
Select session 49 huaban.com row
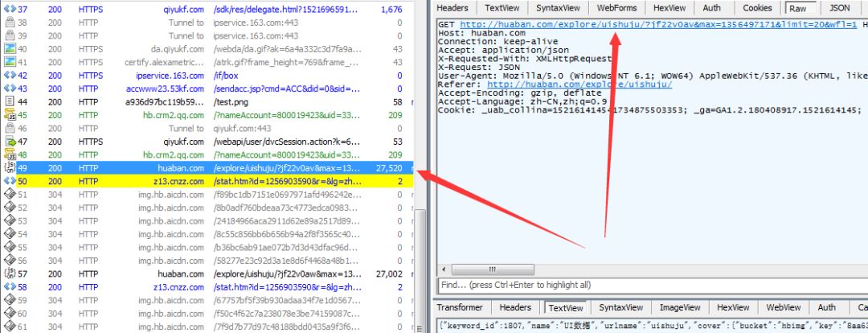[207, 168]
